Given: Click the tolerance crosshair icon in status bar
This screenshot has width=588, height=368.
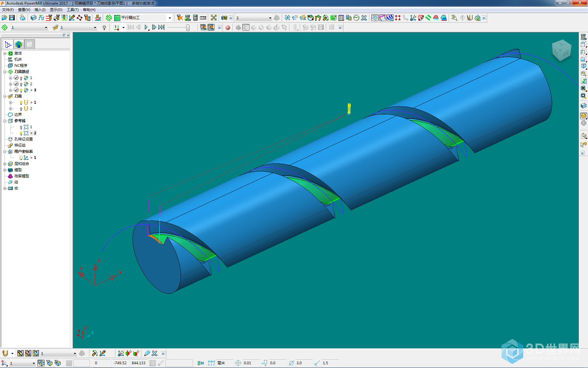Looking at the screenshot, I should 238,363.
